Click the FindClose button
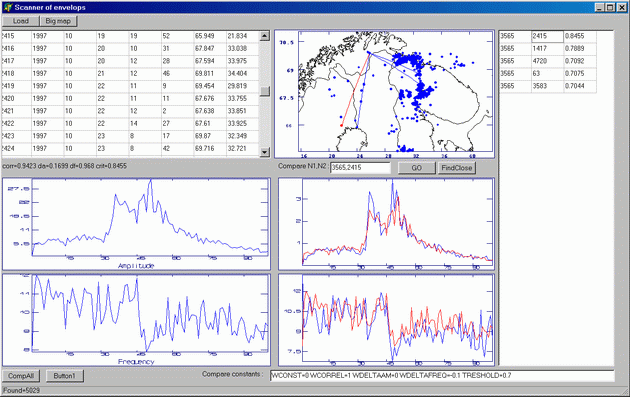 pyautogui.click(x=456, y=168)
